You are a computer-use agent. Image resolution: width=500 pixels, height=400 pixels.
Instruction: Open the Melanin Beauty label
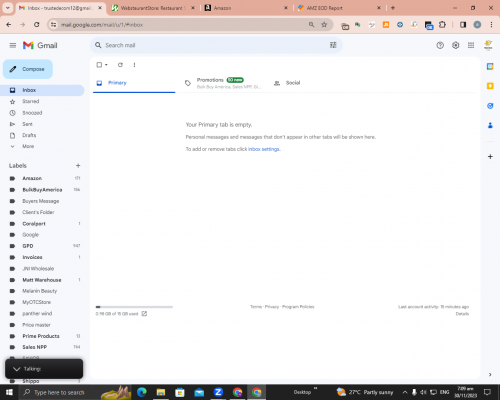[39, 291]
